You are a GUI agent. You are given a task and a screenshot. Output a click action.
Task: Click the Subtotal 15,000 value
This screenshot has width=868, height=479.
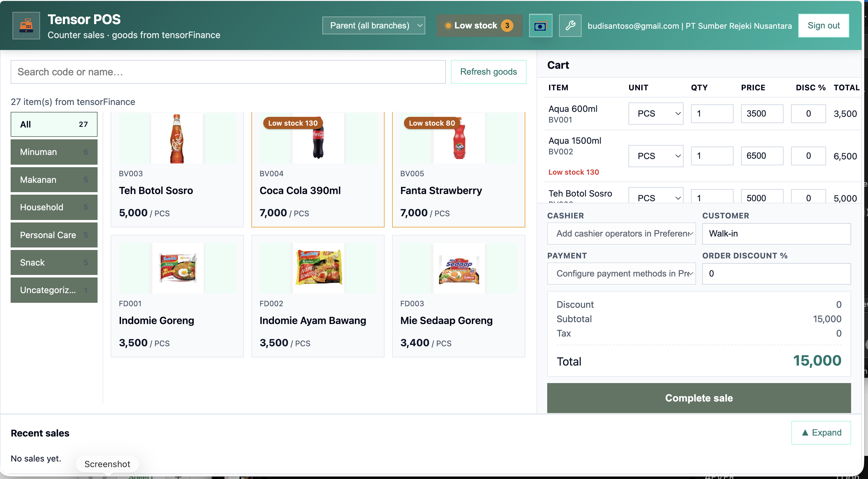point(827,319)
